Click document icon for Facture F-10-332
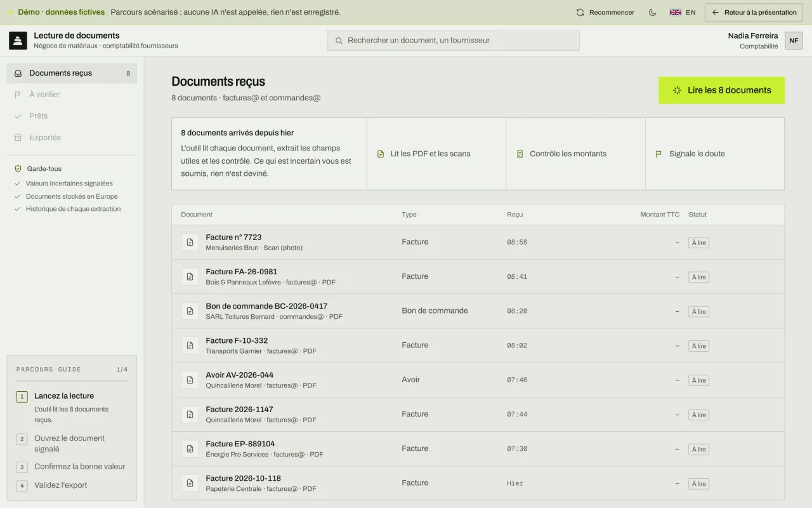The image size is (812, 508). click(190, 345)
